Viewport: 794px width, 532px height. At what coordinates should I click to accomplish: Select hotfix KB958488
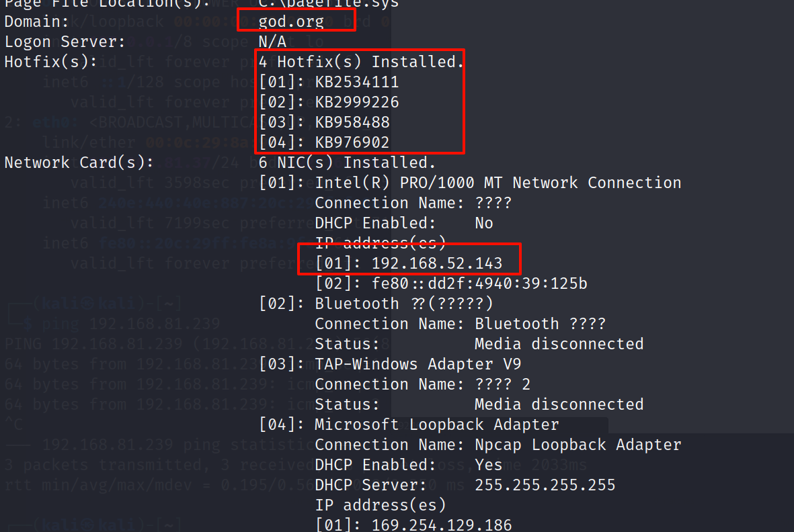click(x=352, y=122)
